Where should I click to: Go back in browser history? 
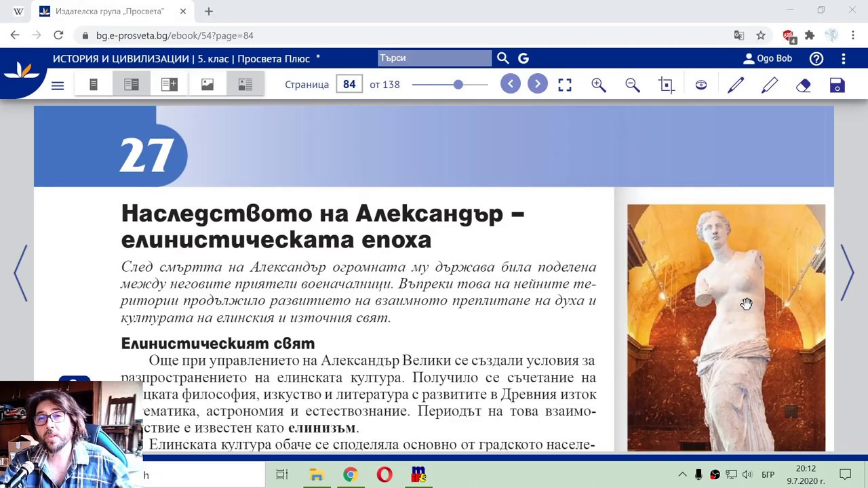pyautogui.click(x=15, y=35)
